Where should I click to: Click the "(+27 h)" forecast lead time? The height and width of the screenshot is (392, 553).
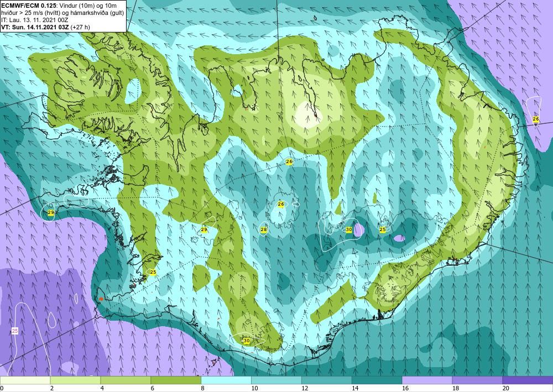(80, 27)
